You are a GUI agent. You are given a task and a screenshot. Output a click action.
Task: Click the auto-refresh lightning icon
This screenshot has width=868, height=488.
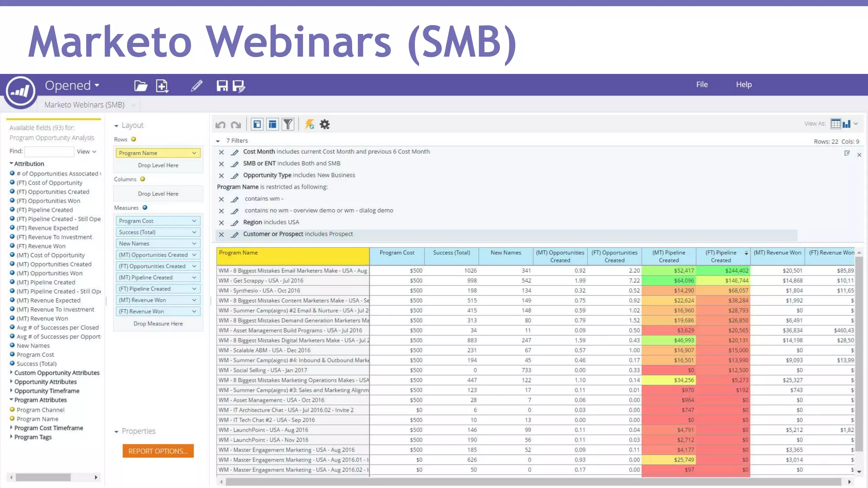309,124
